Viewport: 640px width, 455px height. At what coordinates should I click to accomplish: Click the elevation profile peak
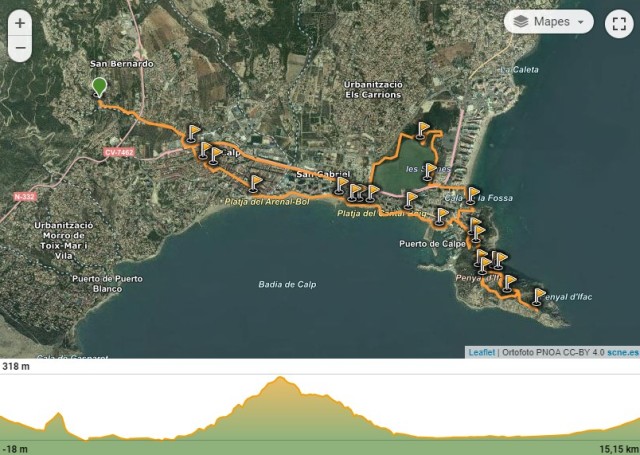[x=280, y=377]
